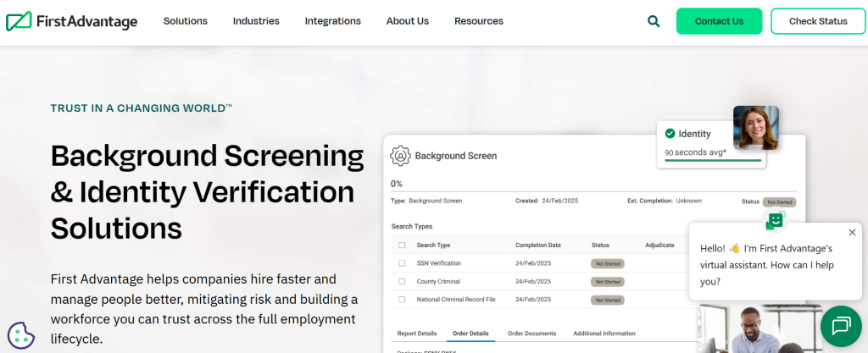Switch to the Report Details tab
Viewport: 868px width, 353px height.
(x=417, y=334)
